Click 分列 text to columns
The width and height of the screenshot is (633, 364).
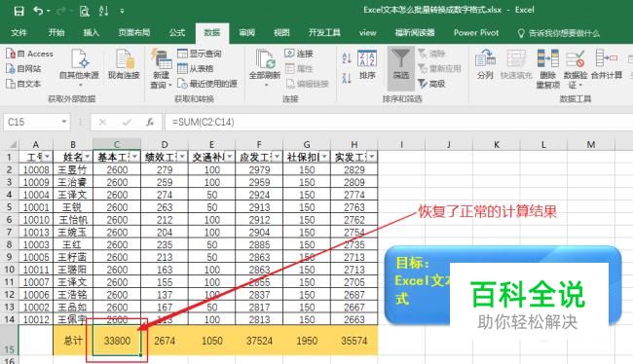pyautogui.click(x=485, y=64)
